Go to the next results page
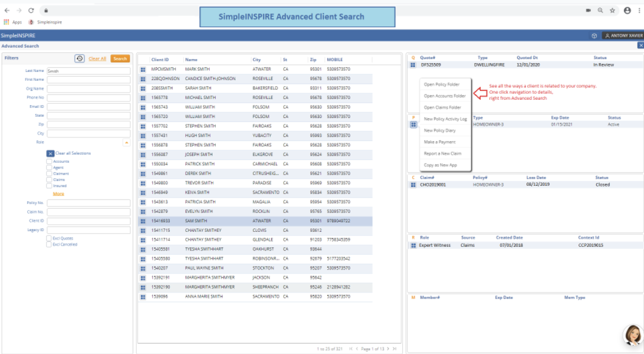 (x=388, y=349)
